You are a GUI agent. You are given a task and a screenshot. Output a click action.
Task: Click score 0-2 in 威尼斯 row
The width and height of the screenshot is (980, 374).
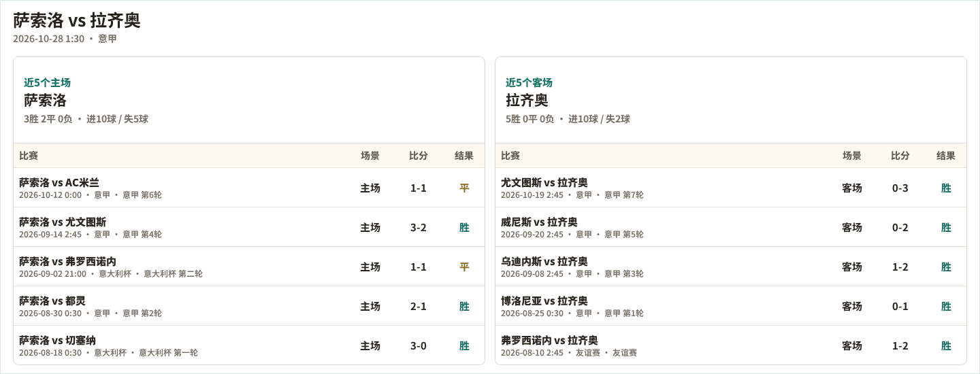900,227
